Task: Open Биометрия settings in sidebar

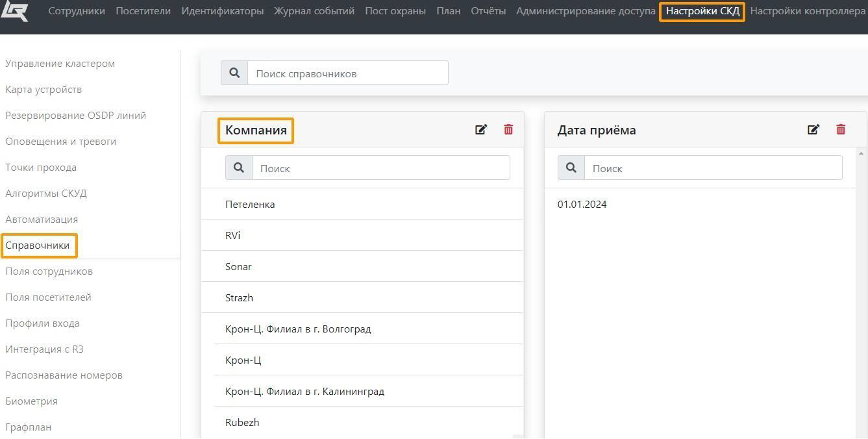Action: [x=32, y=401]
